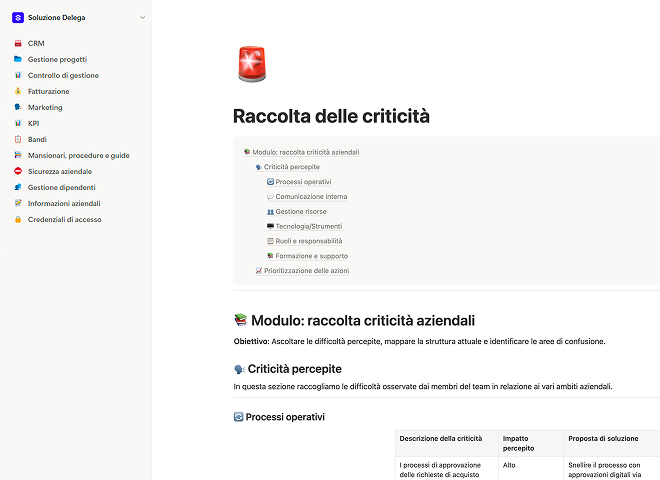660x480 pixels.
Task: Open the KPI page
Action: pos(34,123)
